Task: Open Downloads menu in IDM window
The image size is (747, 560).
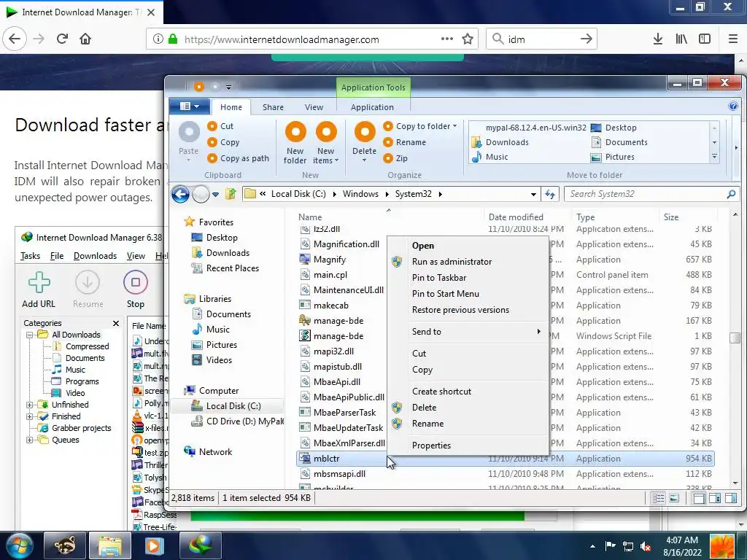Action: (95, 256)
